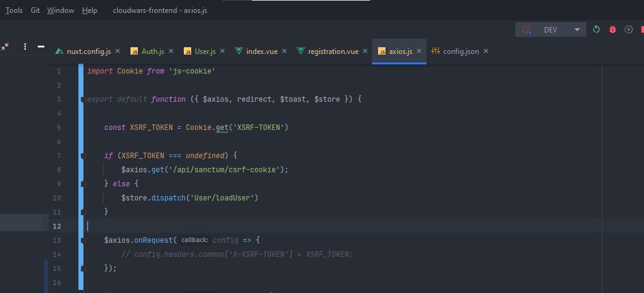The image size is (644, 293).
Task: Switch to the Auth.js tab
Action: (153, 51)
